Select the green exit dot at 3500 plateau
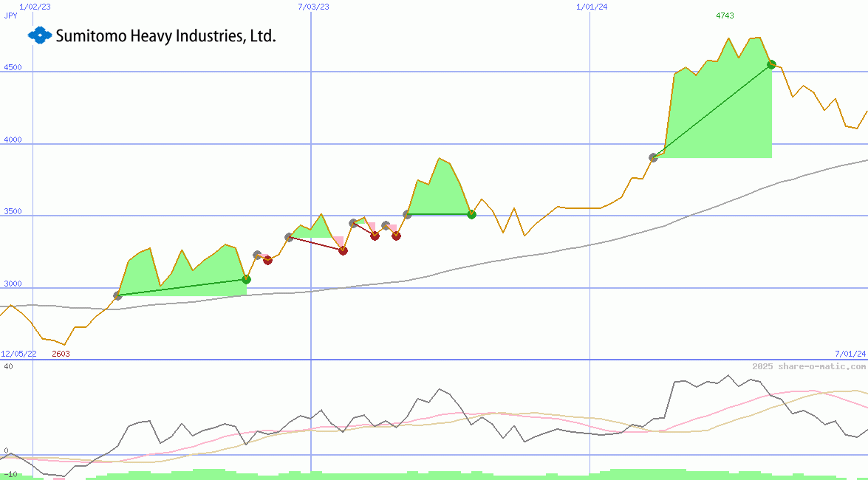 [x=472, y=215]
